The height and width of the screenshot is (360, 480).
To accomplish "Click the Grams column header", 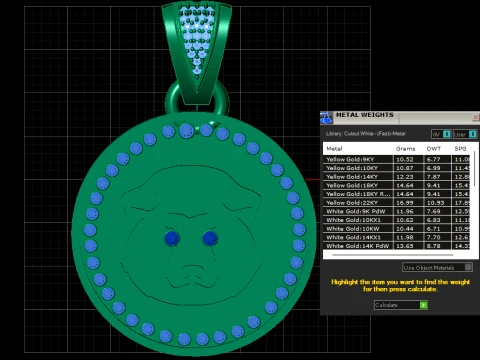I will pos(405,149).
